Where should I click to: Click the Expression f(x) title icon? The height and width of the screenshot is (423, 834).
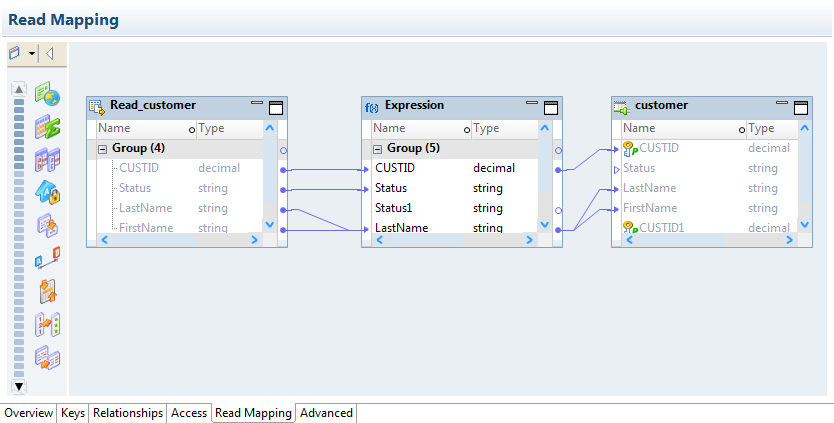371,106
